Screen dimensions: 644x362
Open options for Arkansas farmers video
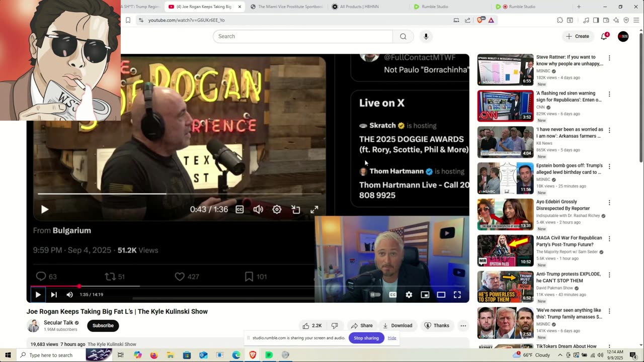coord(609,131)
